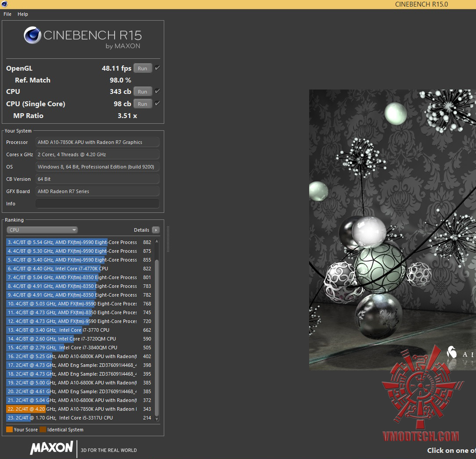Click the Cinebench app icon in title bar

click(x=4, y=4)
